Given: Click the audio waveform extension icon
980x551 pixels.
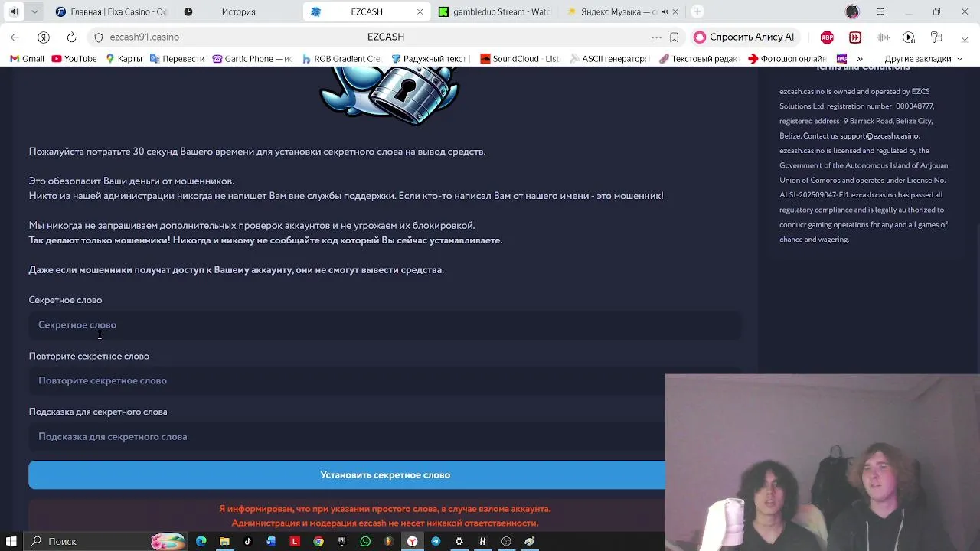Looking at the screenshot, I should 883,37.
